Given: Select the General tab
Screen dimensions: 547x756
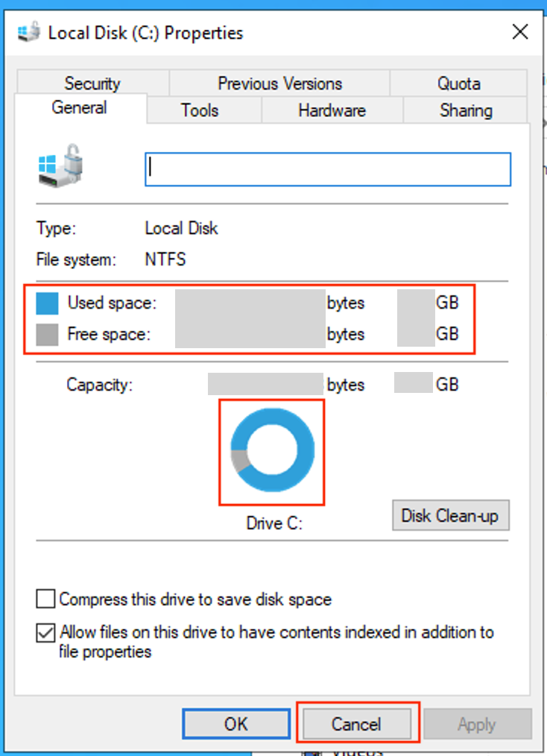Looking at the screenshot, I should (x=79, y=108).
